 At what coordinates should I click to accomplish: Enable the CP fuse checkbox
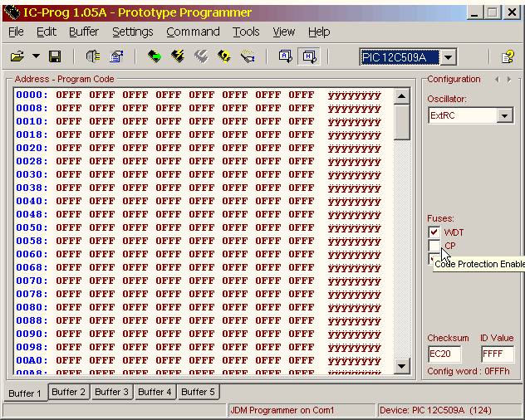point(434,246)
